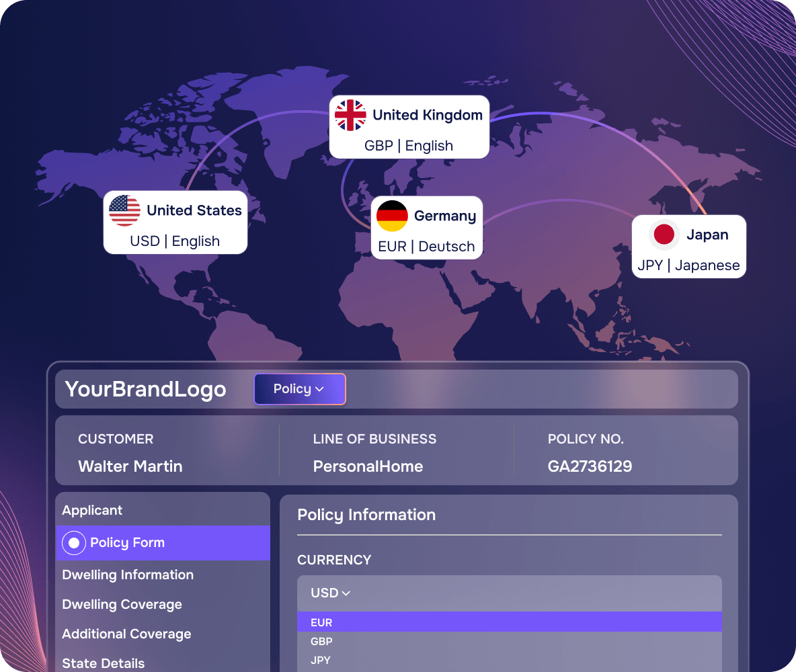Open the State Details section
The width and height of the screenshot is (796, 672).
pos(103,663)
